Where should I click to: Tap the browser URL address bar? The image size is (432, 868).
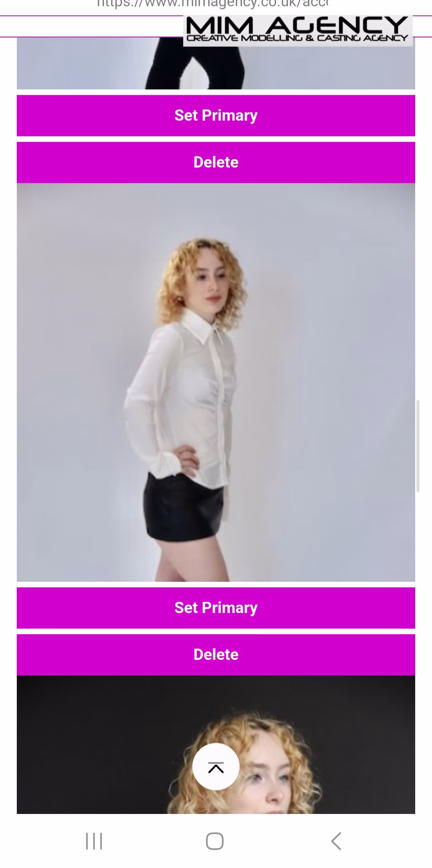point(212,5)
